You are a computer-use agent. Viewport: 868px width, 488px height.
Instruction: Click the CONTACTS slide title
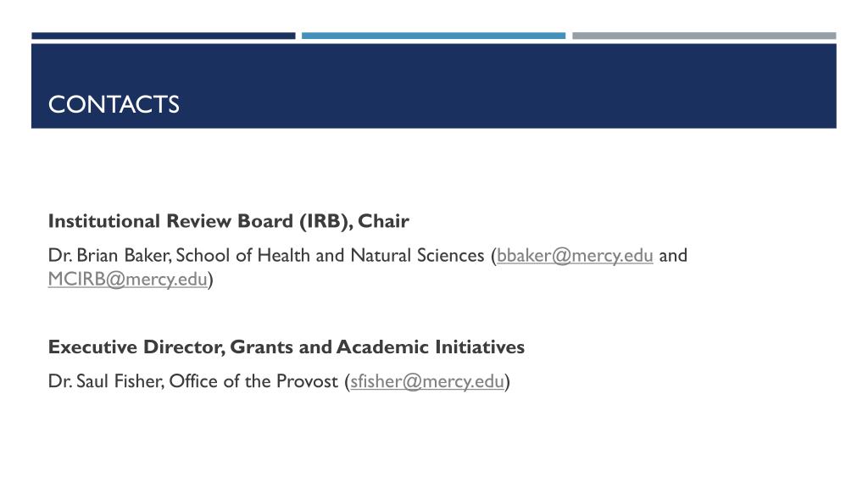click(114, 104)
